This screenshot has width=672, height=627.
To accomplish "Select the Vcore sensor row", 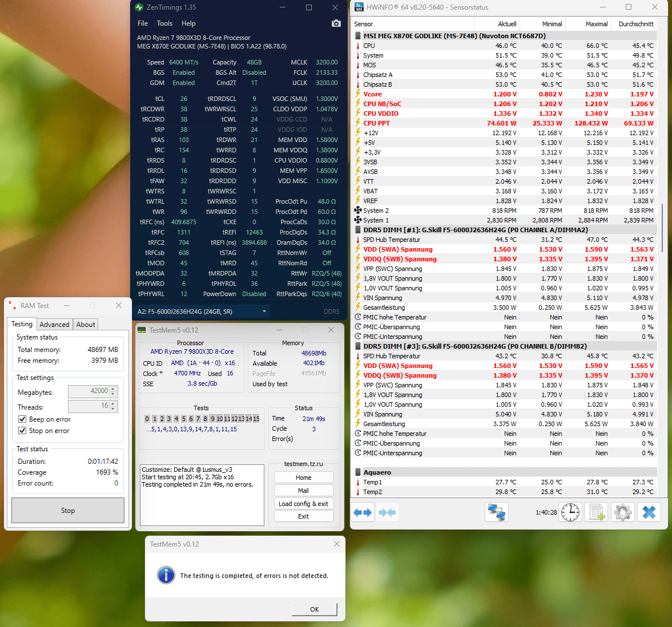I will [x=504, y=94].
